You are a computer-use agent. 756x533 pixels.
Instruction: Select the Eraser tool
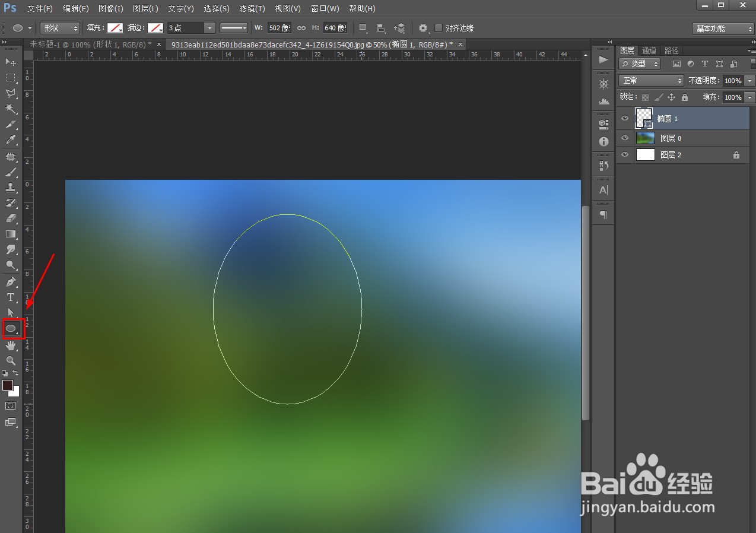pos(11,218)
